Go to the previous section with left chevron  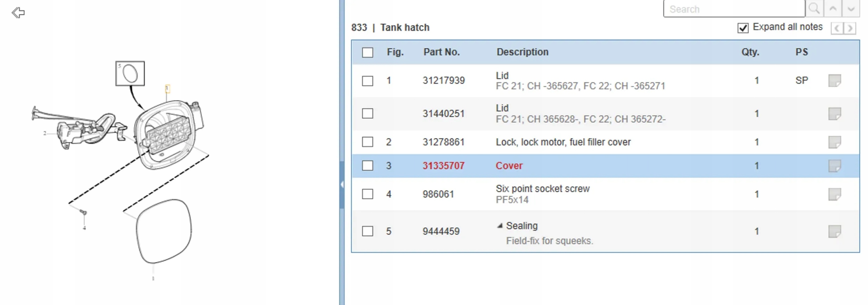click(x=837, y=28)
